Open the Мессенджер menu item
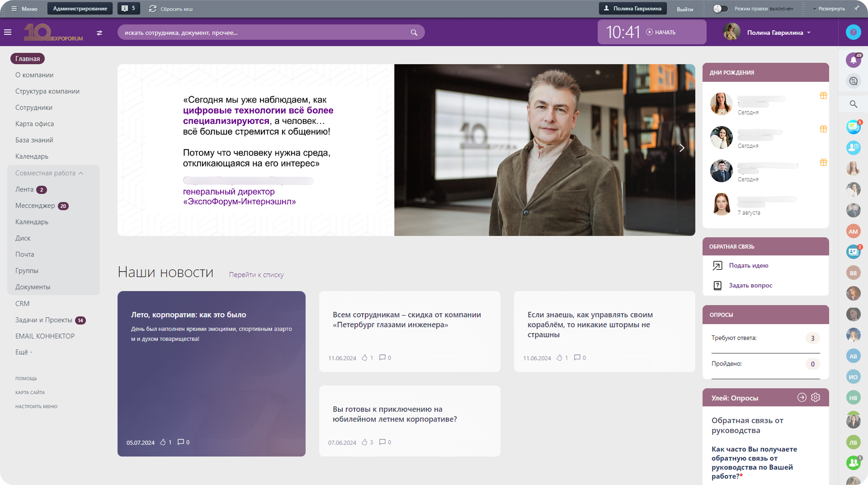Image resolution: width=868 pixels, height=485 pixels. (x=35, y=206)
